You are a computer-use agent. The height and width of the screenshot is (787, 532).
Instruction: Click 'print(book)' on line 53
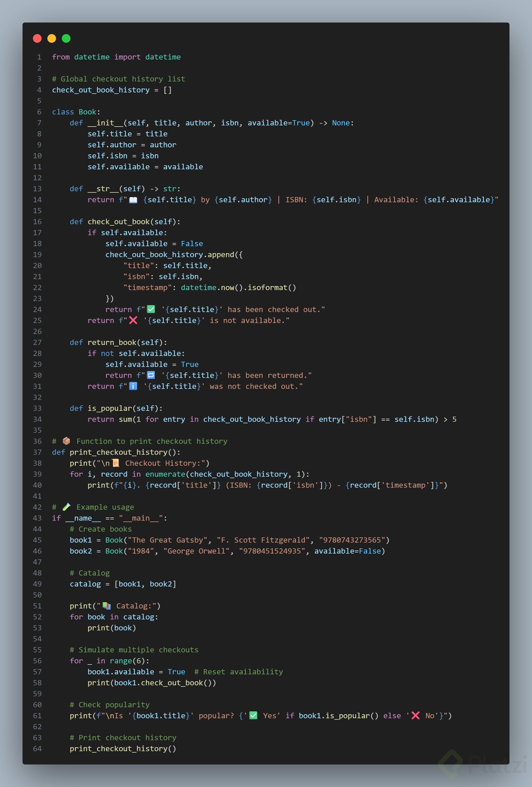(x=112, y=628)
